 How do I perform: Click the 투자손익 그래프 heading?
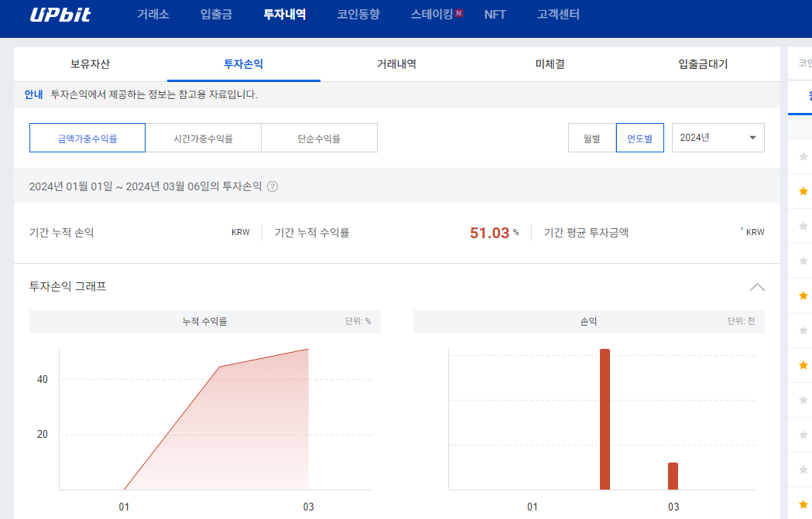pos(68,286)
